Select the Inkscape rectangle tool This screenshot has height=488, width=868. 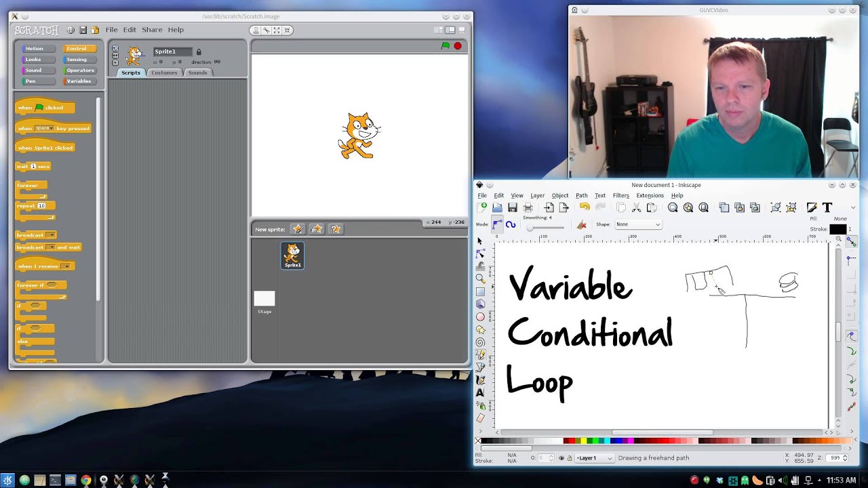click(x=480, y=291)
